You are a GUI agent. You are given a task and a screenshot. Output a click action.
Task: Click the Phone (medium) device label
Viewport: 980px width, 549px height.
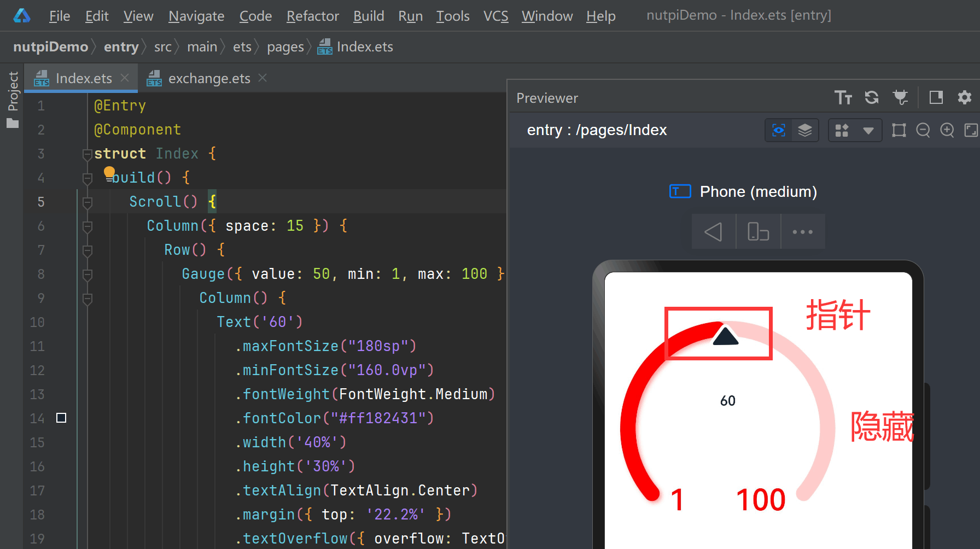point(758,192)
